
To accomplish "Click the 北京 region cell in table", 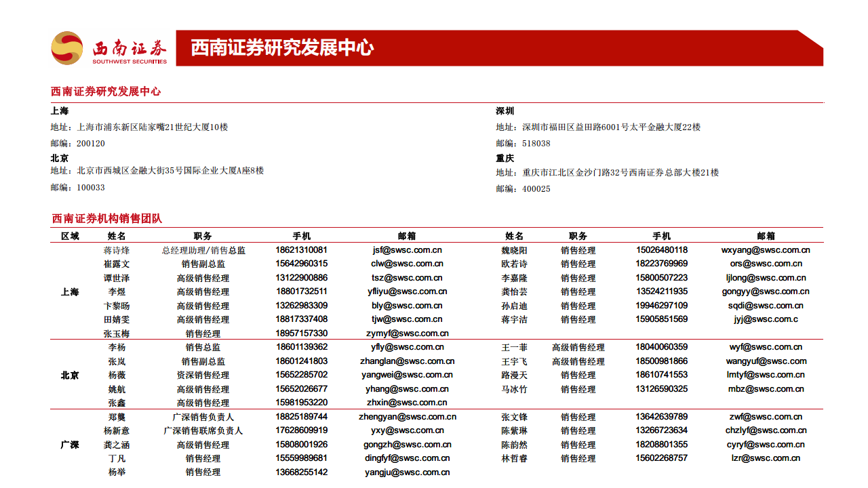I will (x=70, y=375).
